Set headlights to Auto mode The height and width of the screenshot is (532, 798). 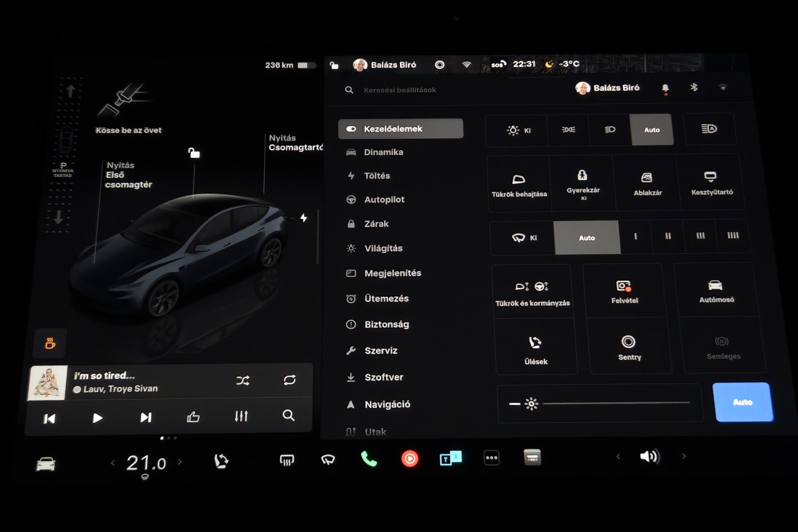point(651,130)
